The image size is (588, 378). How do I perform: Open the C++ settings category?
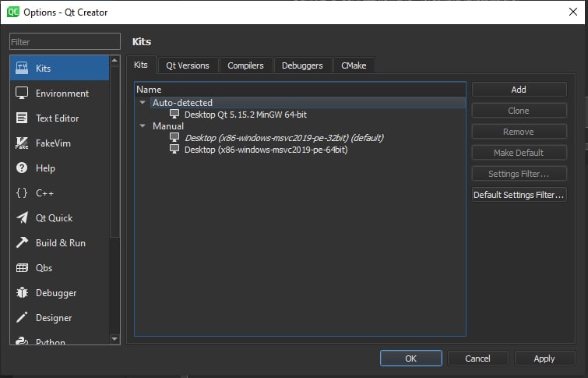60,193
